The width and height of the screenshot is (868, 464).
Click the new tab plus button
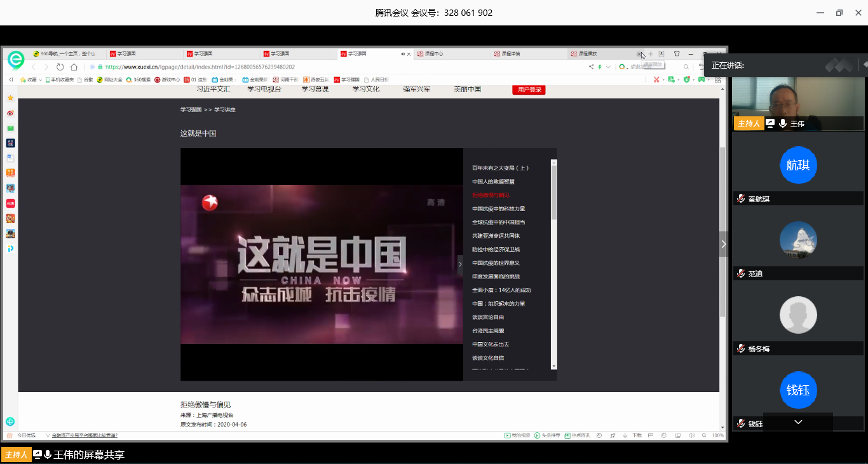pos(651,54)
